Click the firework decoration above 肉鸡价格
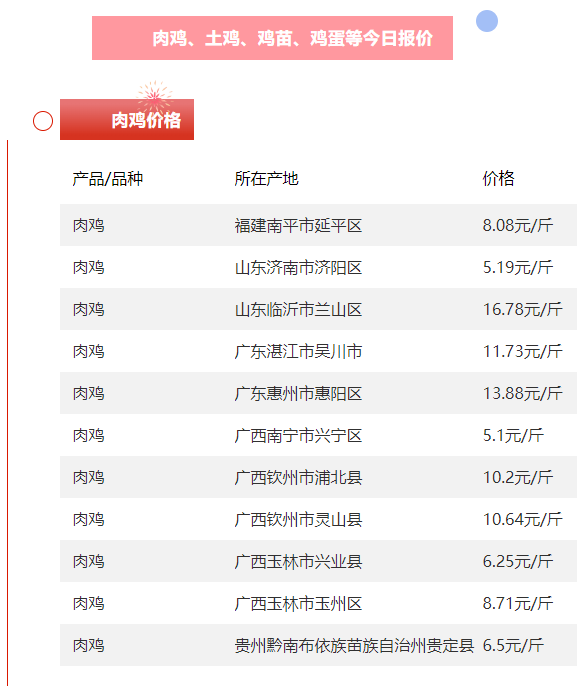The width and height of the screenshot is (577, 686). (x=154, y=94)
